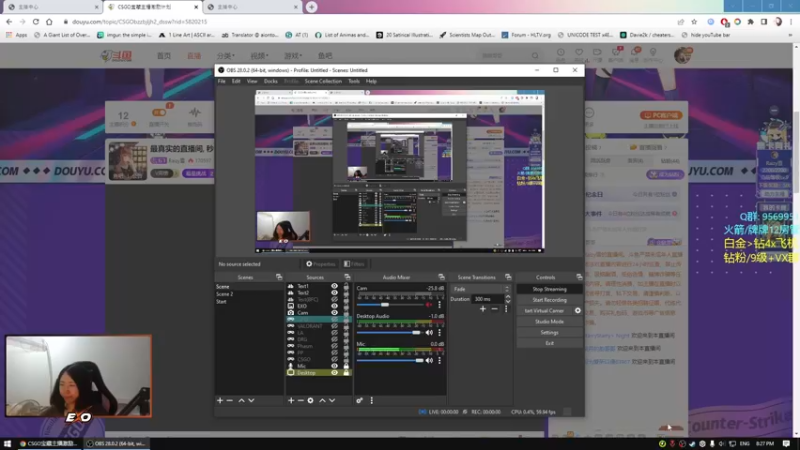Add a new source with the Sources plus icon
The width and height of the screenshot is (800, 450).
tap(291, 401)
